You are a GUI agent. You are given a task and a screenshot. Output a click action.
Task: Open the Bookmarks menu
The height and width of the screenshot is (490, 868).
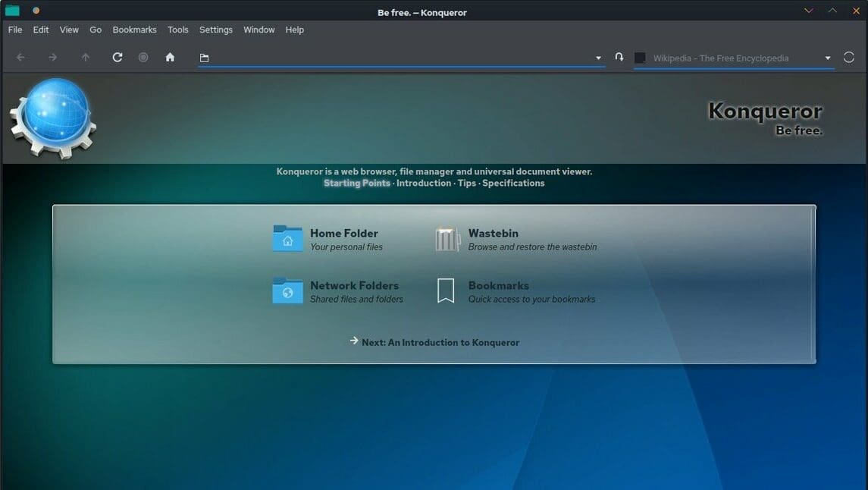pyautogui.click(x=134, y=30)
